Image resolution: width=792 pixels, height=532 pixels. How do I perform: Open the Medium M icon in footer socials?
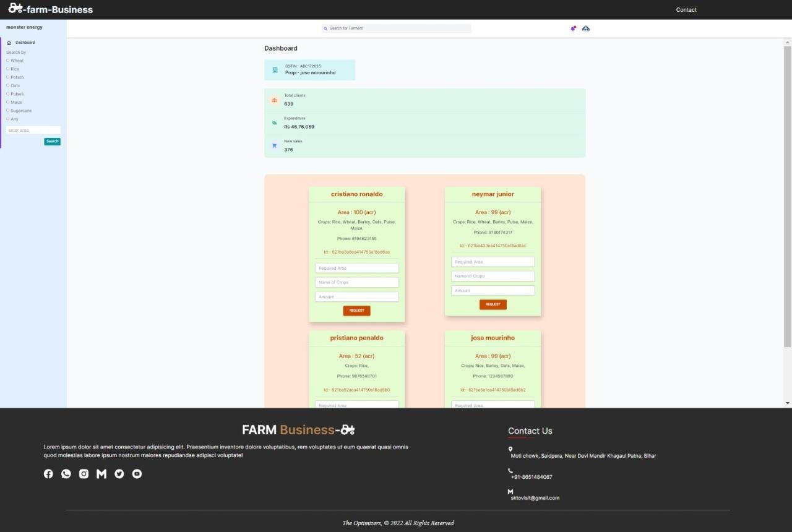coord(101,474)
